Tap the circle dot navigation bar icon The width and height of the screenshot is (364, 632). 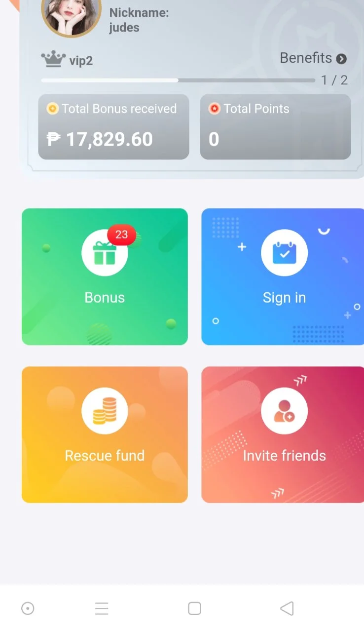click(28, 608)
